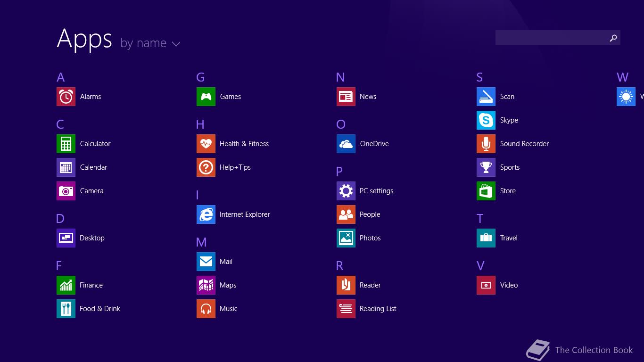This screenshot has width=644, height=362.
Task: Click the 'Travel' label text
Action: point(509,238)
